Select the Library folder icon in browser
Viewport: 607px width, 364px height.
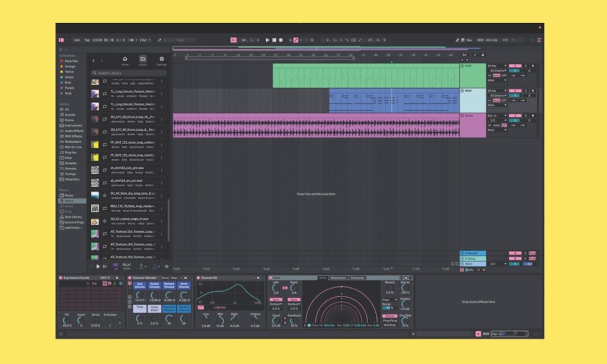(x=143, y=59)
